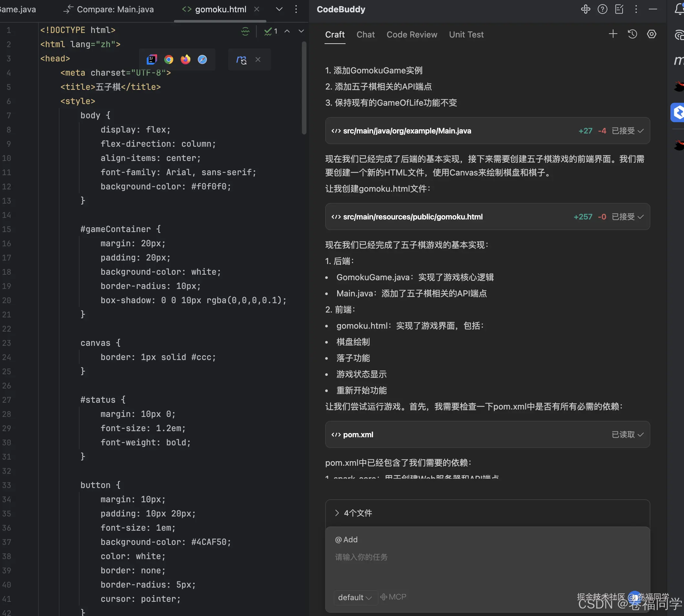
Task: Click the editor vertical scrollbar
Action: point(304,88)
